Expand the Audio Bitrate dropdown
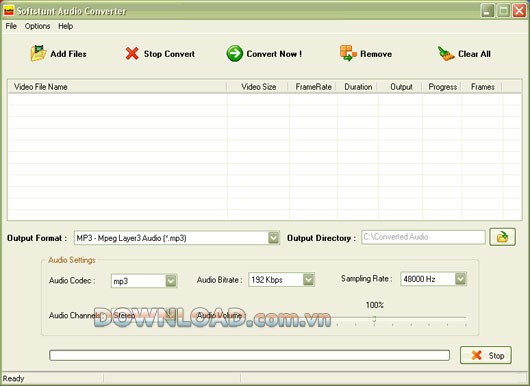The height and width of the screenshot is (386, 530). pyautogui.click(x=308, y=280)
